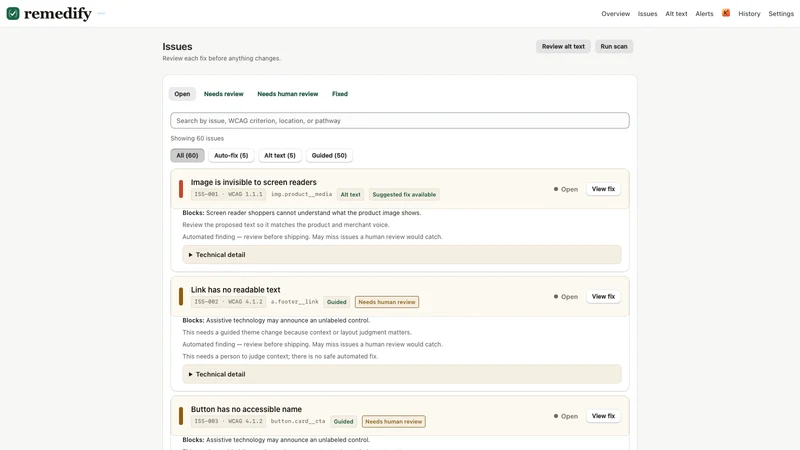800x450 pixels.
Task: Click the Open status of ISS-003
Action: click(566, 416)
